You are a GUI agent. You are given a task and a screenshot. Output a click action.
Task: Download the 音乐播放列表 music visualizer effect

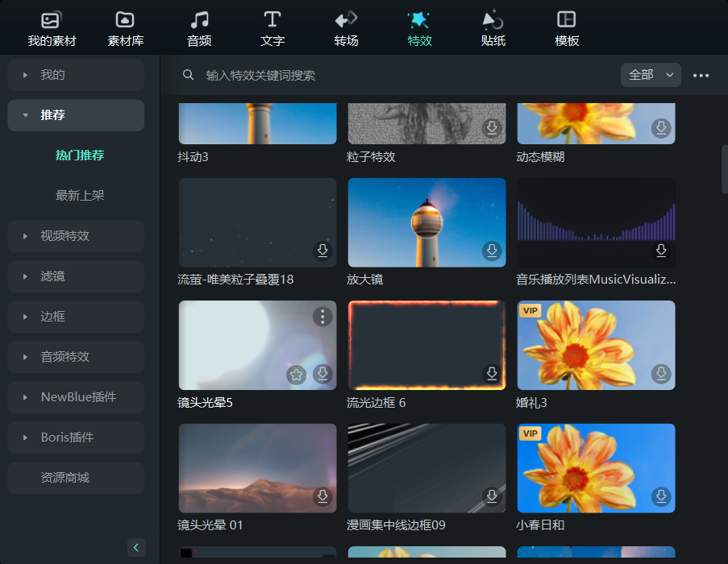coord(661,251)
